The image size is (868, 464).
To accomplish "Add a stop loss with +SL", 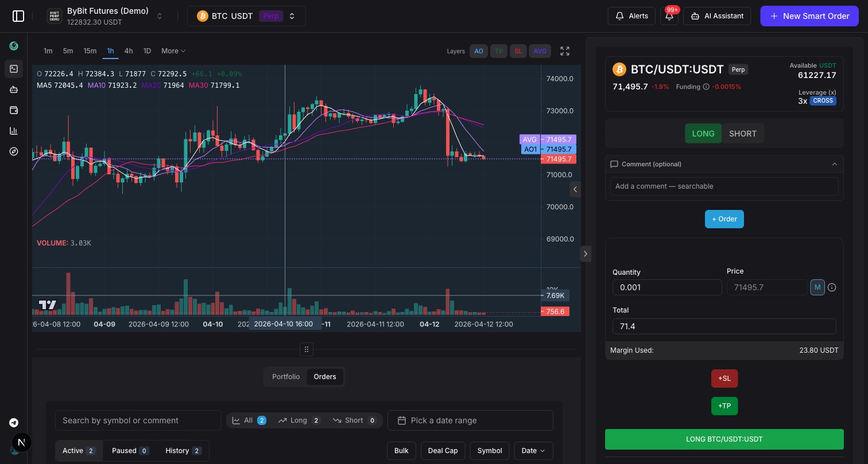I will pos(724,379).
